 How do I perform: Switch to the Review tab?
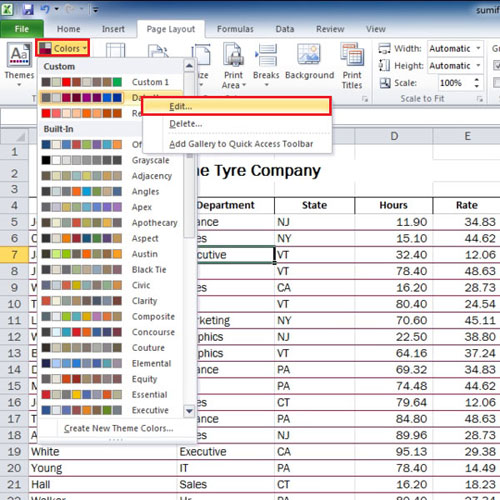point(330,29)
